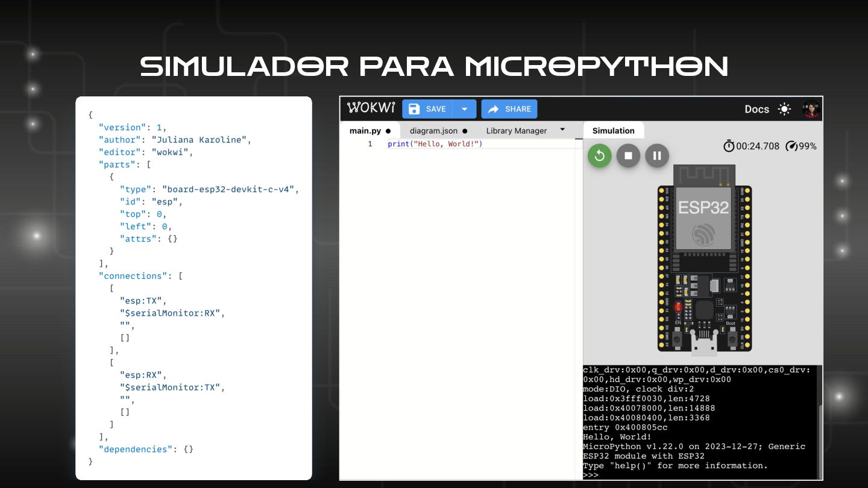
Task: Stop the simulation
Action: [628, 155]
